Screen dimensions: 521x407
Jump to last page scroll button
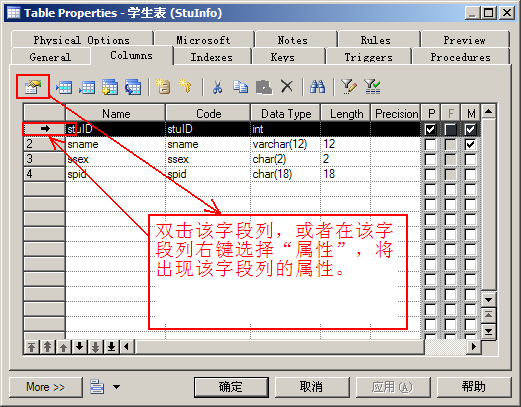[488, 331]
